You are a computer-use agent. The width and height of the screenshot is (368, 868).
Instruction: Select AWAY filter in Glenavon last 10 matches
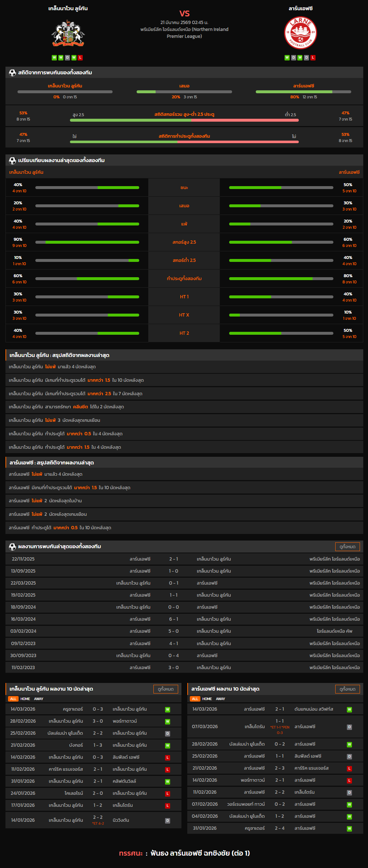39,699
